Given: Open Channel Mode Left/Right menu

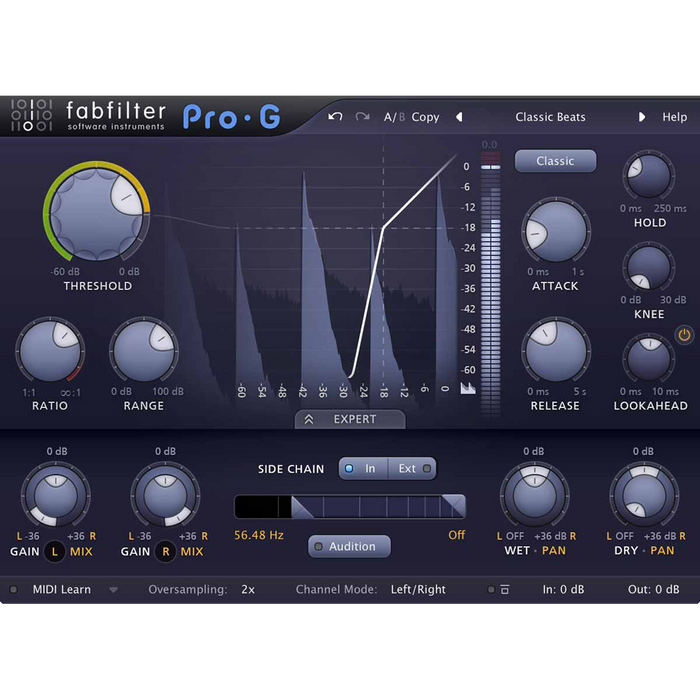Looking at the screenshot, I should click(x=418, y=590).
